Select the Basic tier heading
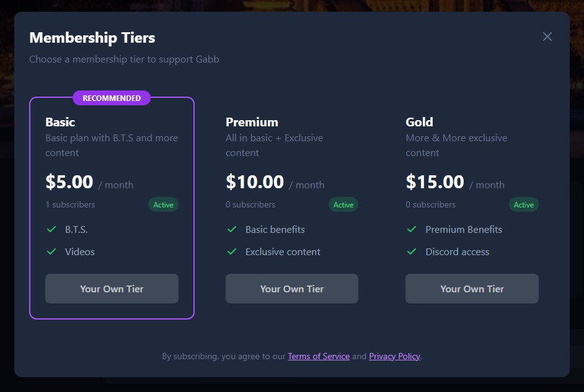The height and width of the screenshot is (392, 584). [x=60, y=122]
